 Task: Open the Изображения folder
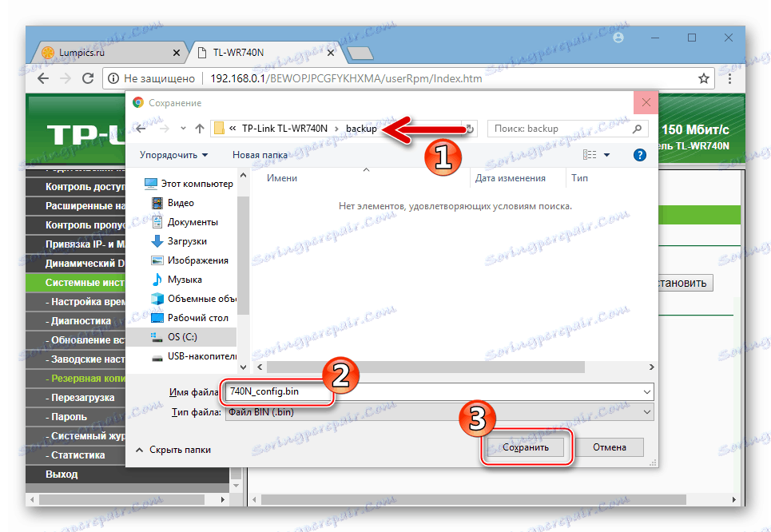coord(190,260)
